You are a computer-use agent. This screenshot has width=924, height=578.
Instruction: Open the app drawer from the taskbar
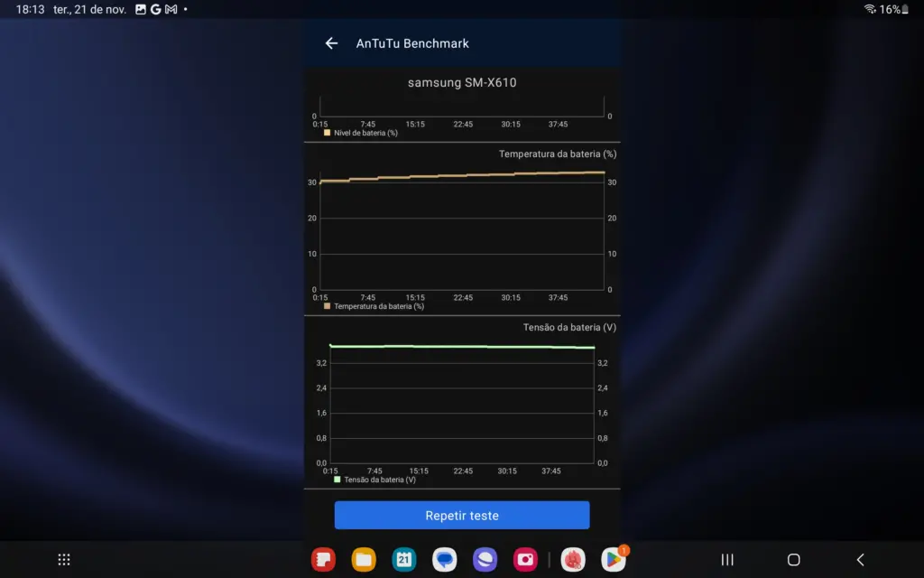[x=63, y=559]
